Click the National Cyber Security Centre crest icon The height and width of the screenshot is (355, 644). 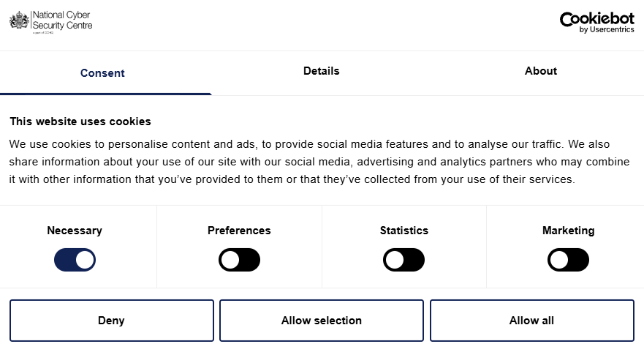click(18, 20)
